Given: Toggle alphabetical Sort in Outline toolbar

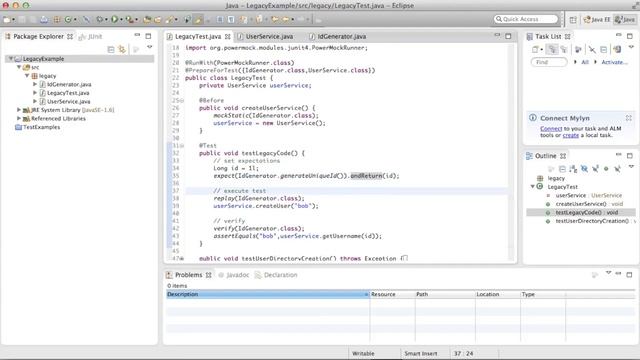Looking at the screenshot, I should pyautogui.click(x=573, y=169).
